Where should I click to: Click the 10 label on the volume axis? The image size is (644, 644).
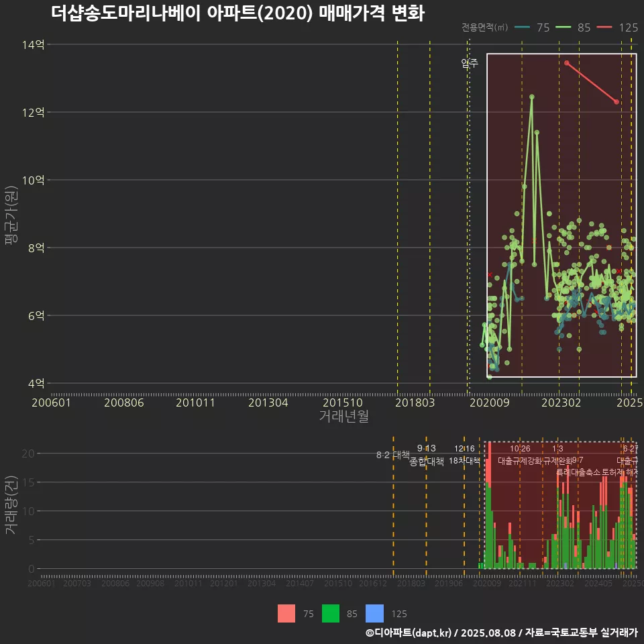click(28, 511)
